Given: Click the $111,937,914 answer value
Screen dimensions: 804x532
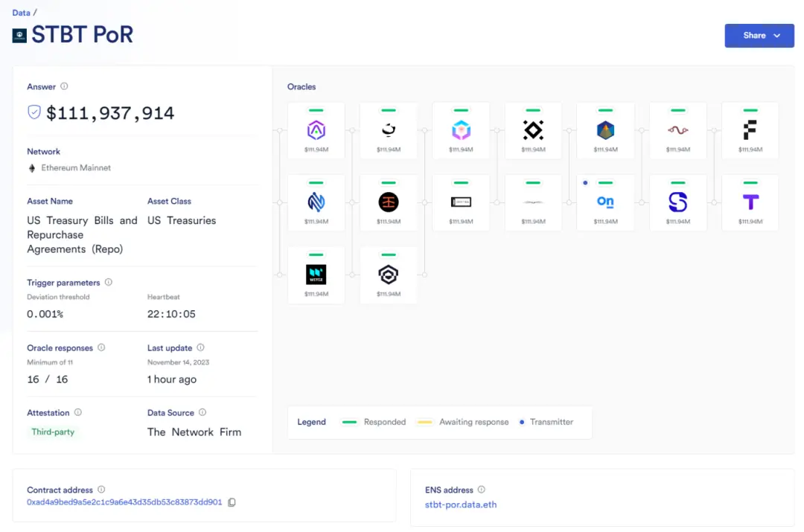Looking at the screenshot, I should coord(110,113).
